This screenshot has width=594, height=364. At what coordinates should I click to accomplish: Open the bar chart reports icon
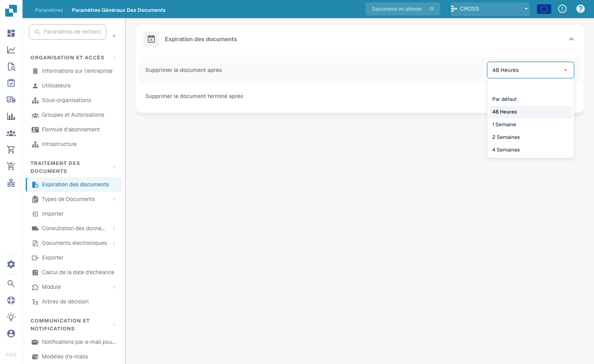point(11,116)
